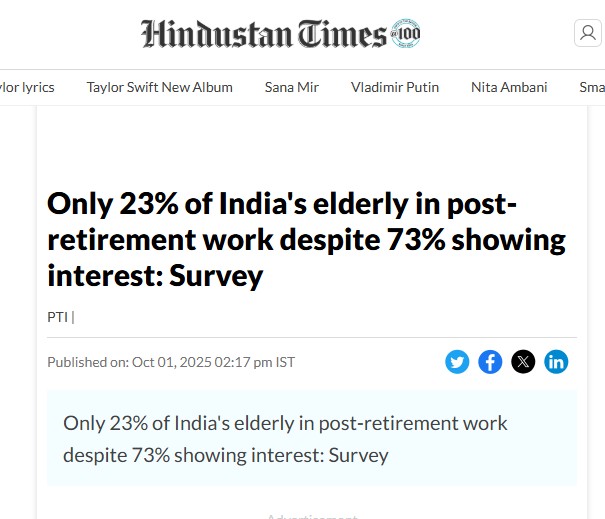
Task: Open the Nita Ambani trending topic
Action: coord(509,87)
